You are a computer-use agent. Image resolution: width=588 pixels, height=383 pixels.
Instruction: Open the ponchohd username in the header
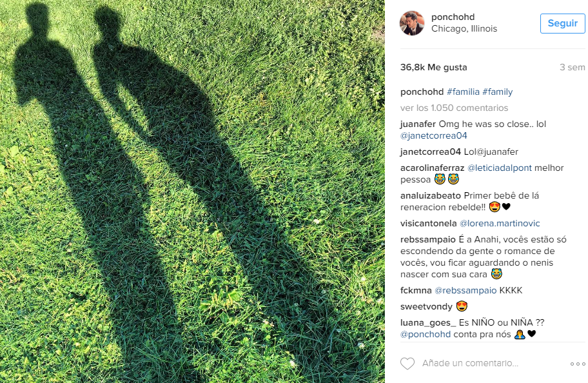click(453, 17)
